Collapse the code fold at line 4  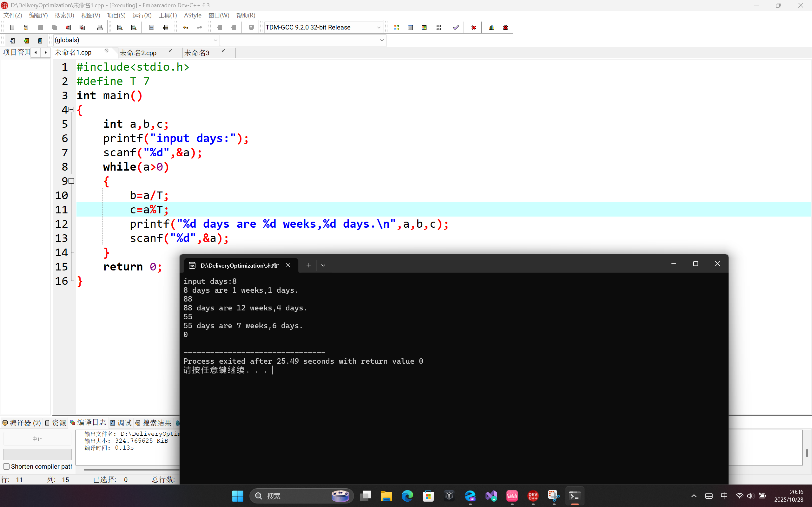71,110
